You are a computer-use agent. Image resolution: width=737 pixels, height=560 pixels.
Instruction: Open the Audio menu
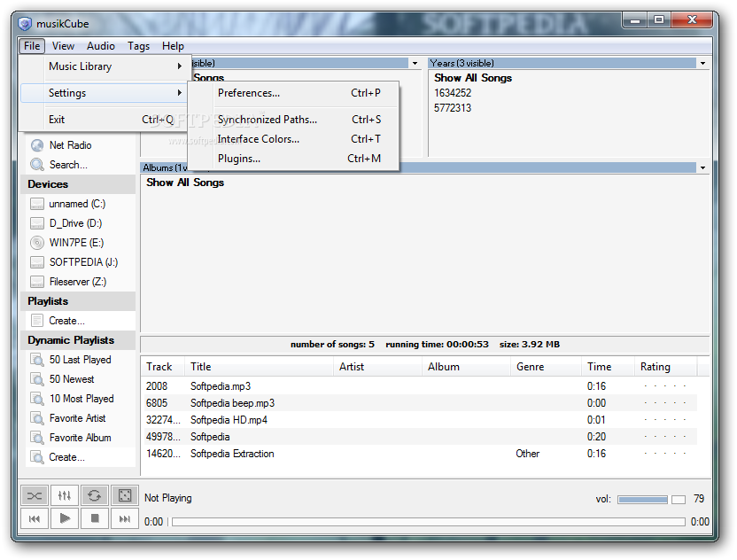101,46
